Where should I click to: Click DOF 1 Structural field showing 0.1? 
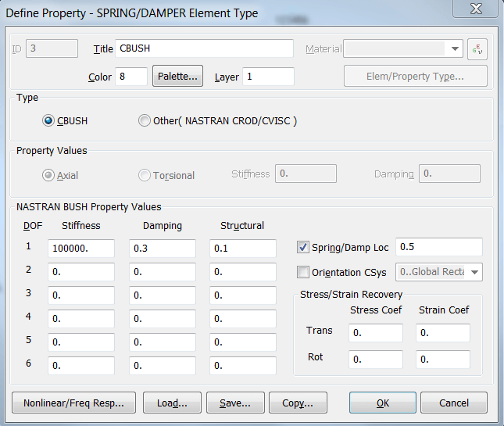pyautogui.click(x=243, y=249)
